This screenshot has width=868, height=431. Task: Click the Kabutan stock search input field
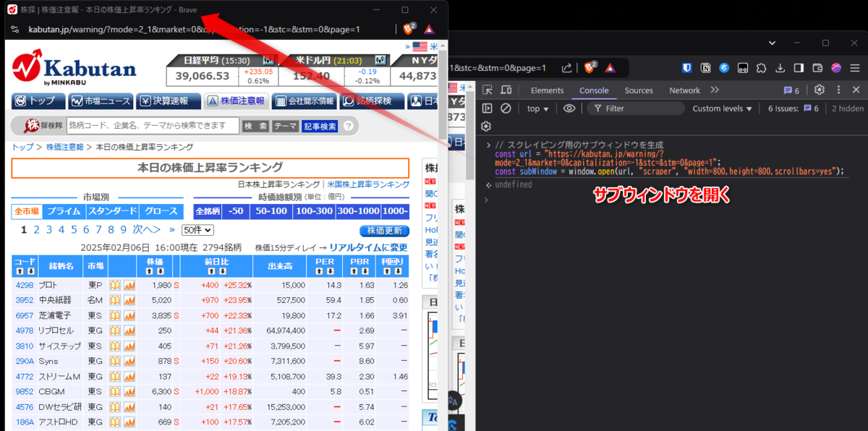pyautogui.click(x=152, y=126)
